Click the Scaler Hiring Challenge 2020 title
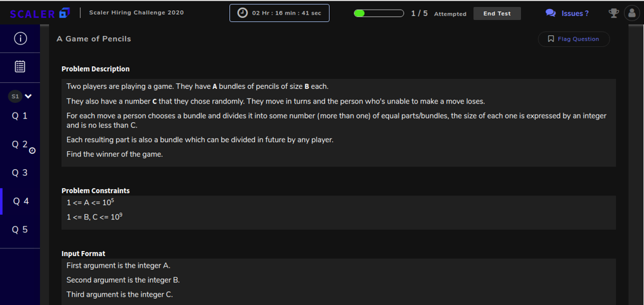This screenshot has width=644, height=305. click(x=137, y=13)
